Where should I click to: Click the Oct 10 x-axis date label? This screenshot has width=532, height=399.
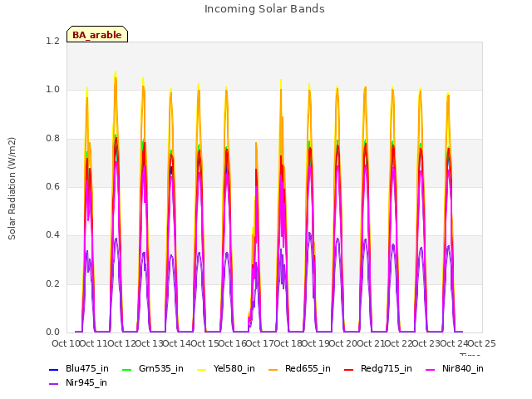tap(66, 343)
